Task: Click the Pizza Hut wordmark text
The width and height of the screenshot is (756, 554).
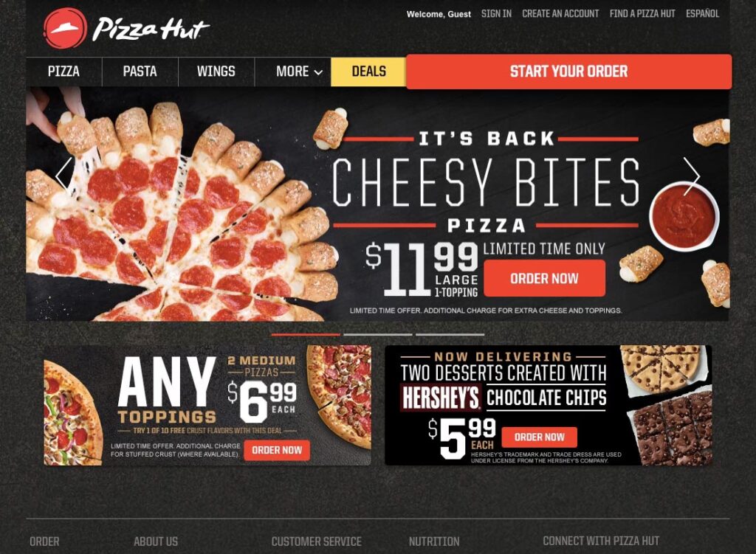Action: pyautogui.click(x=151, y=29)
